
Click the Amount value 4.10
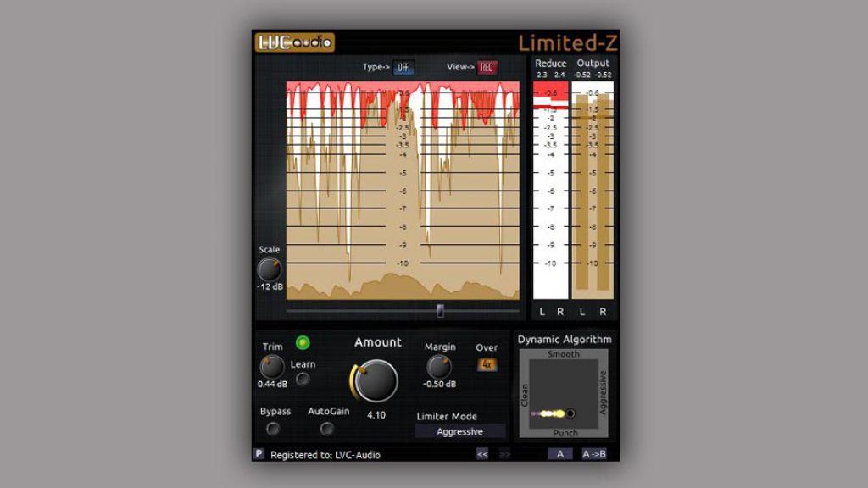click(376, 415)
